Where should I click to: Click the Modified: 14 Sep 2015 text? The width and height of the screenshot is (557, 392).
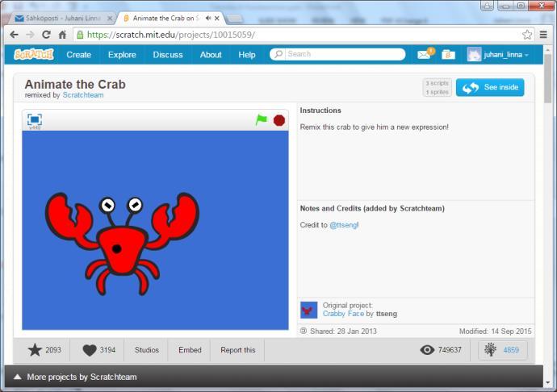click(495, 332)
